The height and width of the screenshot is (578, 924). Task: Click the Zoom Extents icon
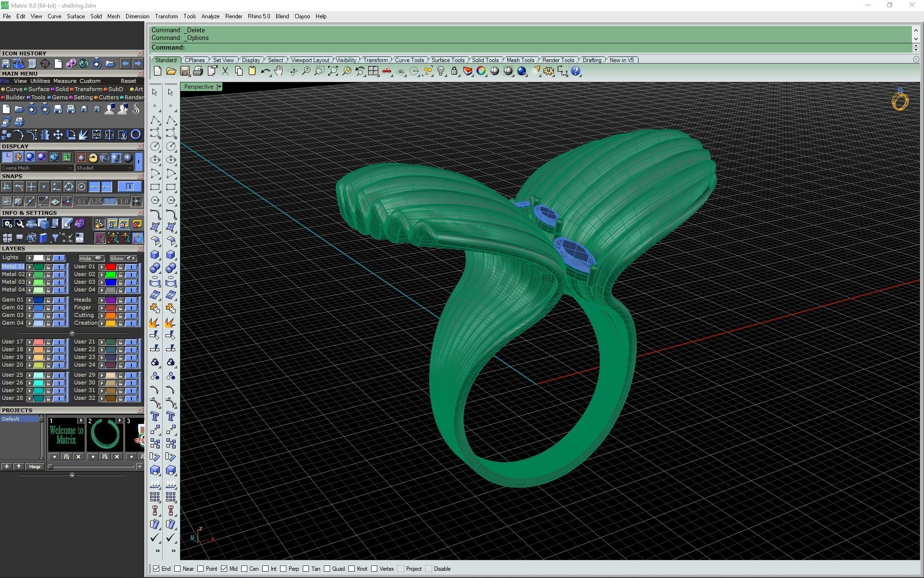[333, 71]
